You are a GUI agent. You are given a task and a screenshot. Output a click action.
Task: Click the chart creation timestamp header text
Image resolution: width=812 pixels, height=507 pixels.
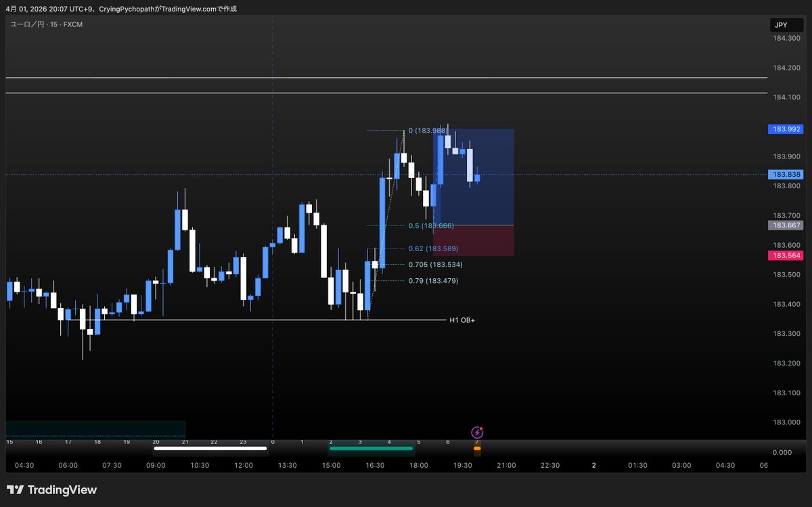click(122, 9)
